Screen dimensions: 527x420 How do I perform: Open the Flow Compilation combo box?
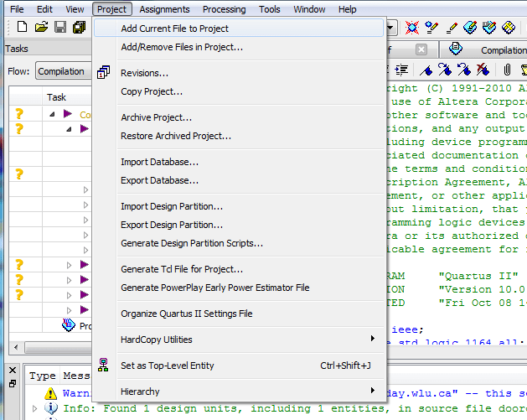click(x=64, y=71)
